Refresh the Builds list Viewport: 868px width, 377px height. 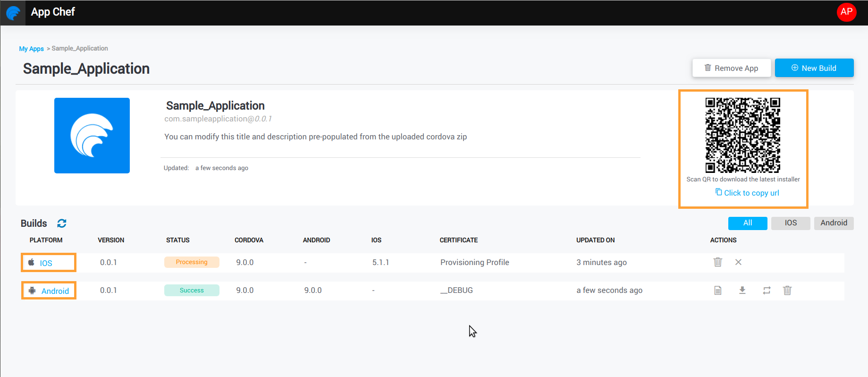click(x=62, y=223)
